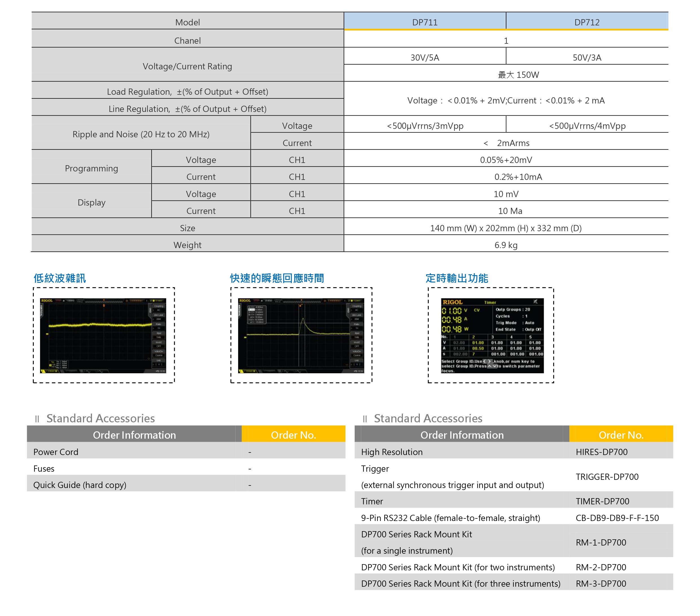Click the CB-DB9-DB9-F-F-150 order number
The height and width of the screenshot is (616, 700).
[617, 518]
